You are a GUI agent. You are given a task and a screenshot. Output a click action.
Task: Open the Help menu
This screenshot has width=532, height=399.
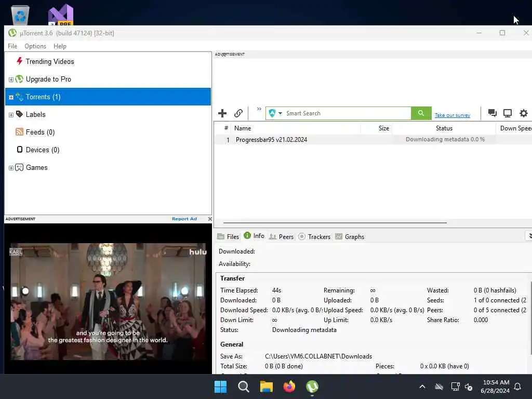(60, 46)
